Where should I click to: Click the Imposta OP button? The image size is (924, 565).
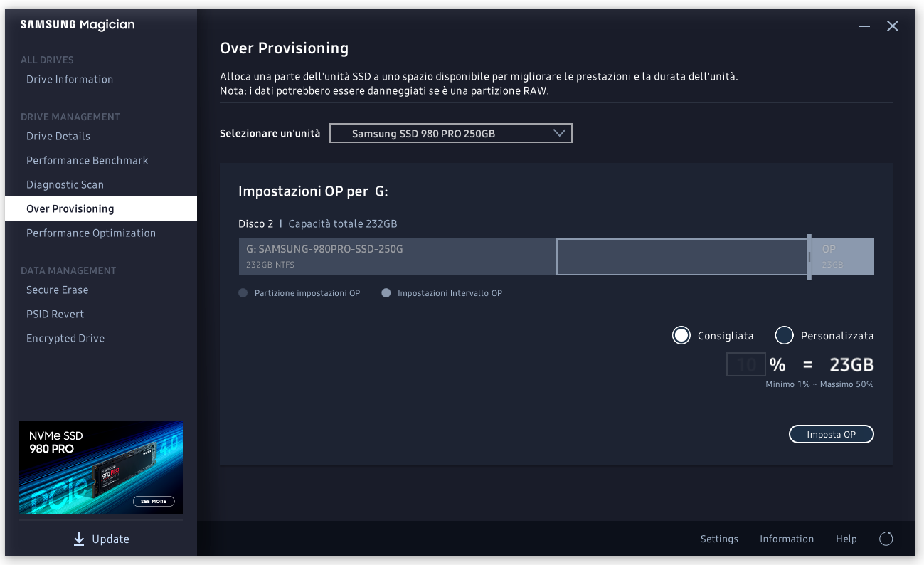[832, 434]
